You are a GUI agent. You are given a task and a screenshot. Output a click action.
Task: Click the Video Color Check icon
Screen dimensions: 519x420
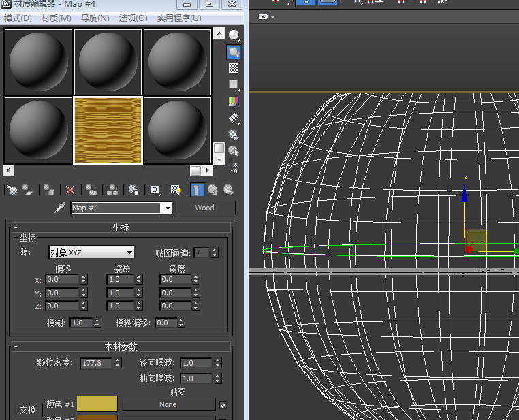pyautogui.click(x=234, y=101)
